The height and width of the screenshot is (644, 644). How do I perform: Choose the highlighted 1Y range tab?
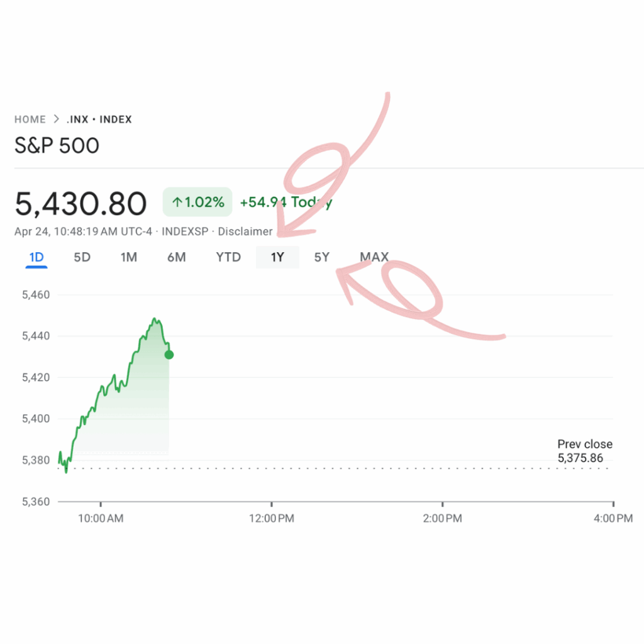click(x=277, y=257)
